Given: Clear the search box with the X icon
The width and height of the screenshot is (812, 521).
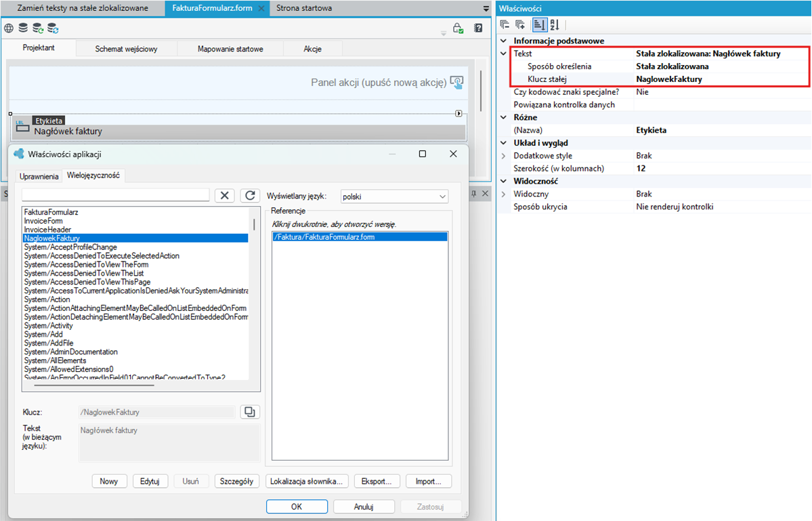Looking at the screenshot, I should tap(224, 195).
